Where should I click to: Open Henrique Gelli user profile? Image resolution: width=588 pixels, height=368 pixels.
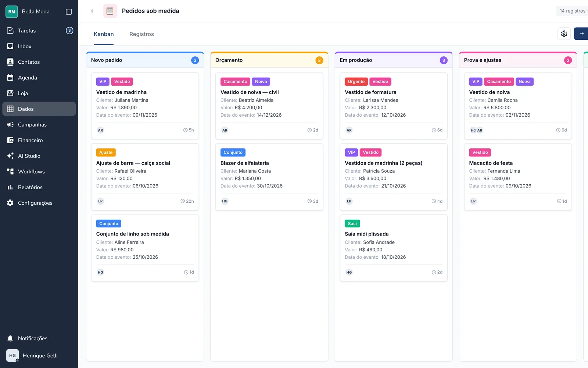click(32, 355)
